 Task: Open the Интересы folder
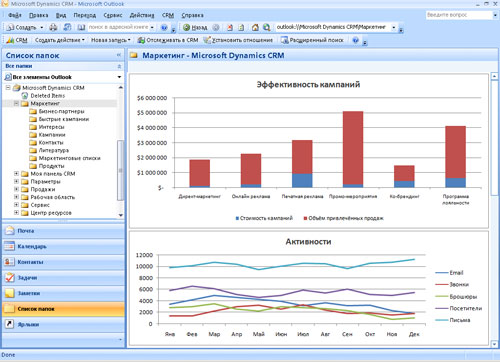(x=51, y=127)
